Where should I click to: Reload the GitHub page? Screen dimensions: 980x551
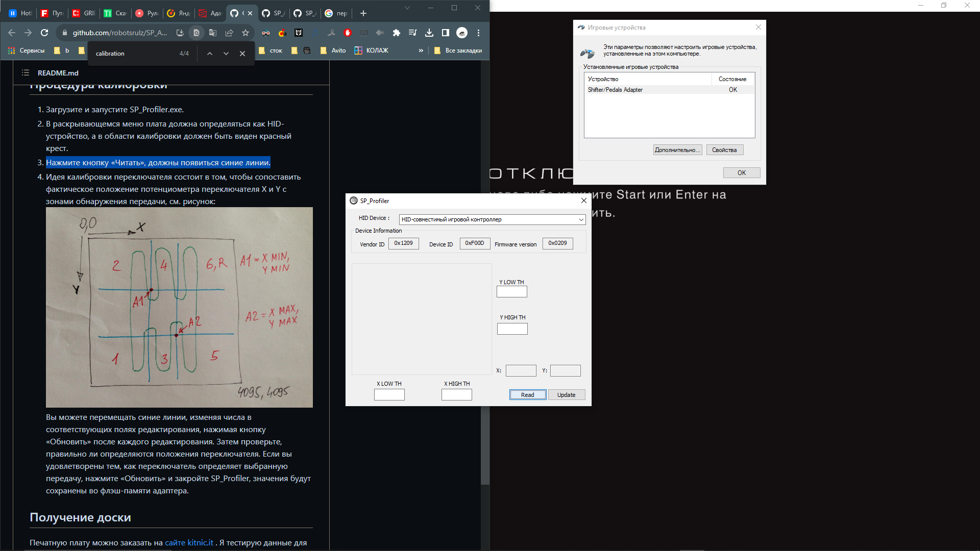[x=44, y=33]
